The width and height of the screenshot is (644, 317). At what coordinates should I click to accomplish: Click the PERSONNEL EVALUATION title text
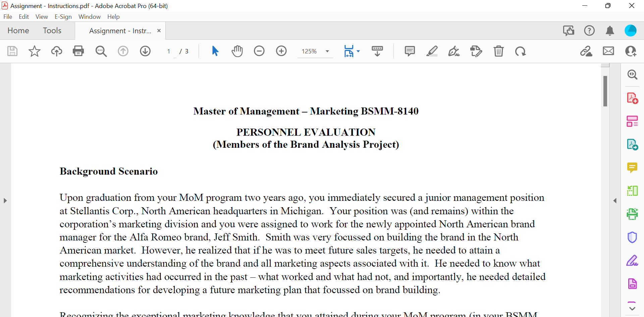[x=306, y=132]
